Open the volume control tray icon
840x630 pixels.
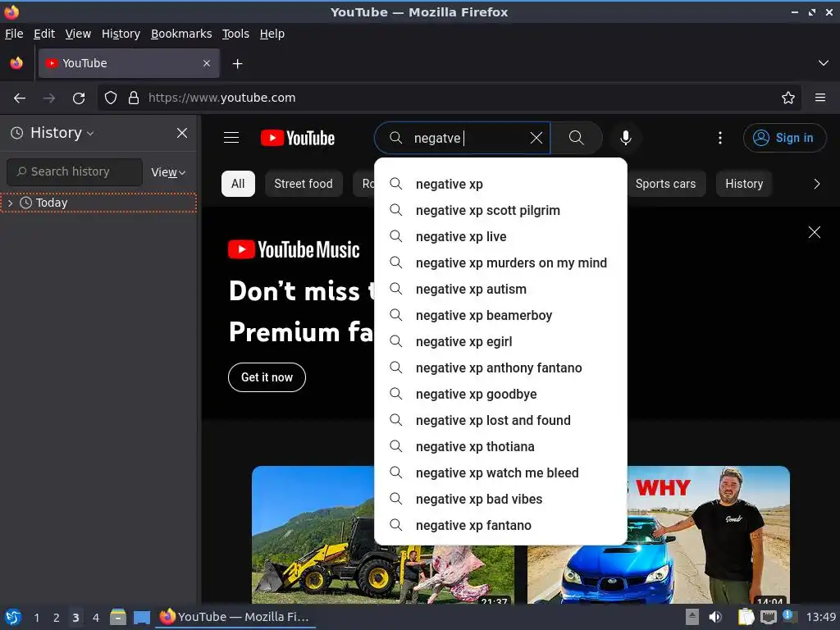(715, 618)
